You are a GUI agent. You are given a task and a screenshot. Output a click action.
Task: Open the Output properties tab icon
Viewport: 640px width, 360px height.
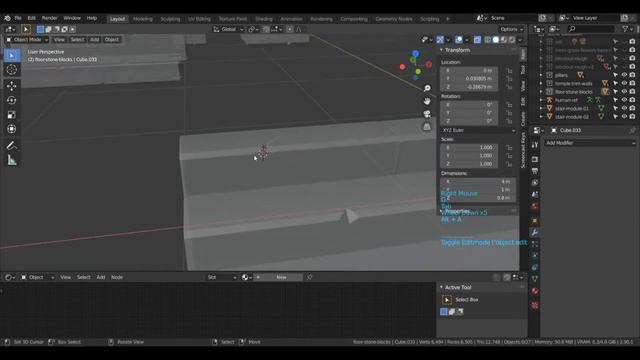coord(535,171)
